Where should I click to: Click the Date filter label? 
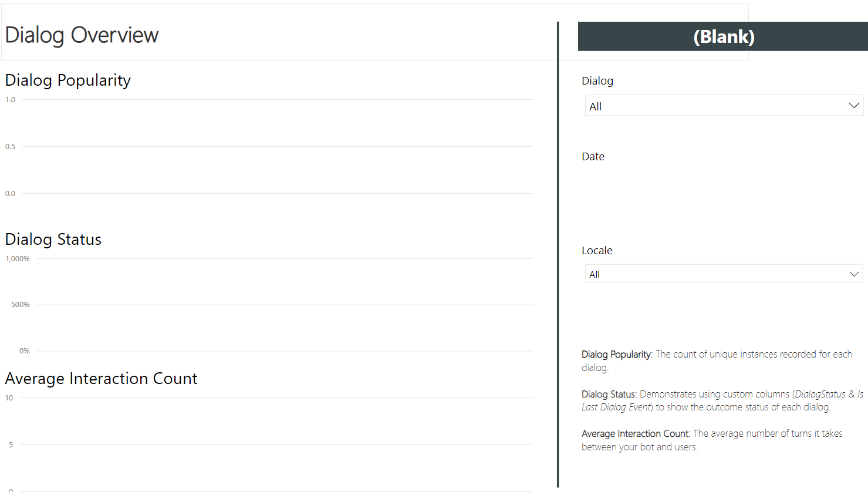coord(593,156)
